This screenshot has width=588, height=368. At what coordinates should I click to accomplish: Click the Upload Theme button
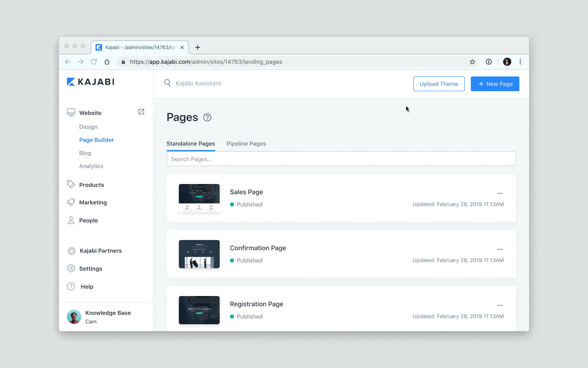pyautogui.click(x=439, y=84)
